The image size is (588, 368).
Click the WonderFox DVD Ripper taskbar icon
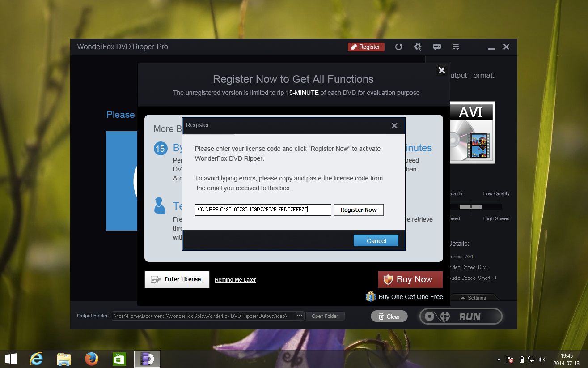(147, 359)
